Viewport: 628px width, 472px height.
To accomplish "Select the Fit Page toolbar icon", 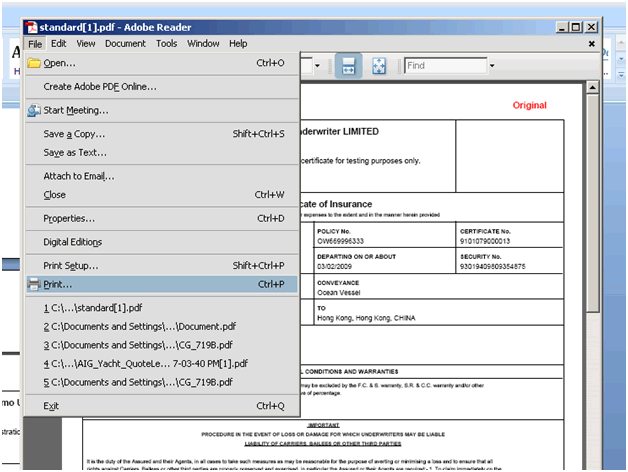I will tap(379, 66).
